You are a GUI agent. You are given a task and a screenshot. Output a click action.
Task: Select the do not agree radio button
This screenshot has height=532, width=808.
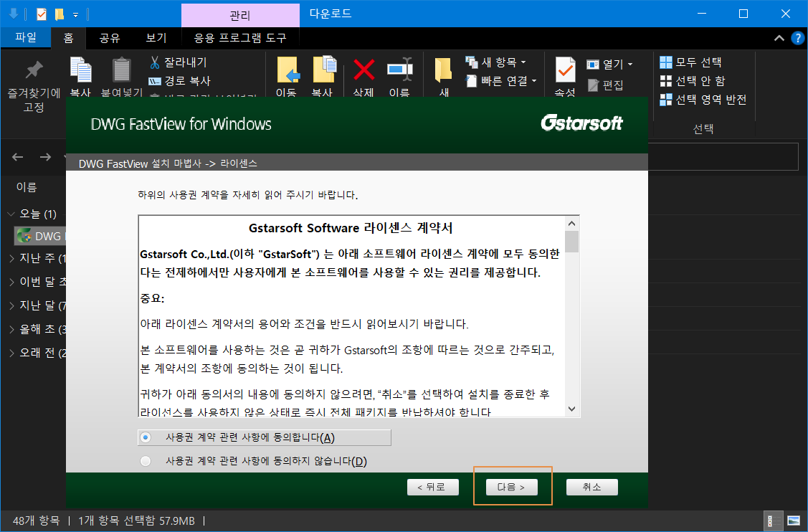pos(146,461)
